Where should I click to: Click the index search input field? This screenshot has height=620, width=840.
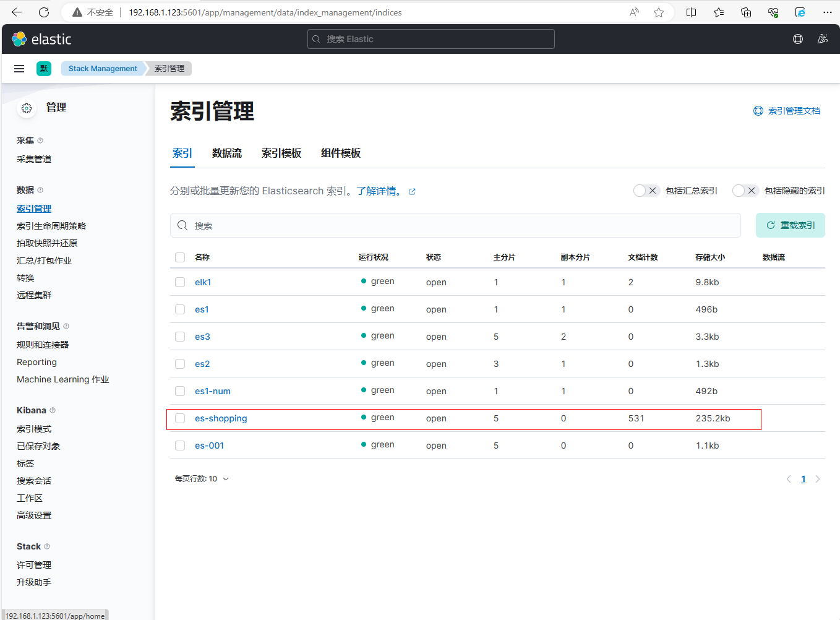pyautogui.click(x=455, y=225)
